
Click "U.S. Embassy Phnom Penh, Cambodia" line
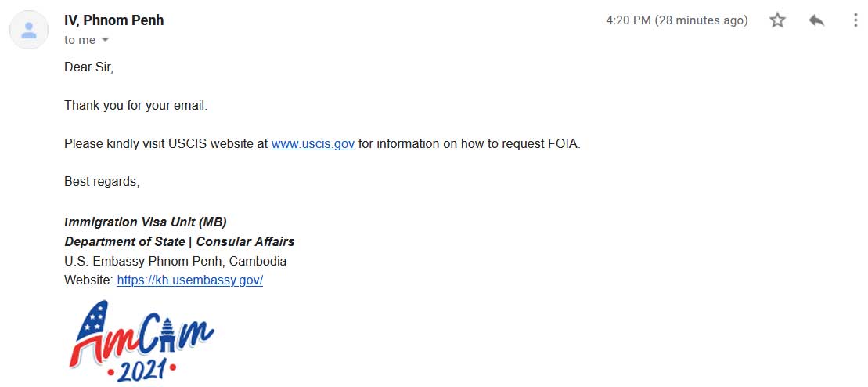(x=175, y=261)
